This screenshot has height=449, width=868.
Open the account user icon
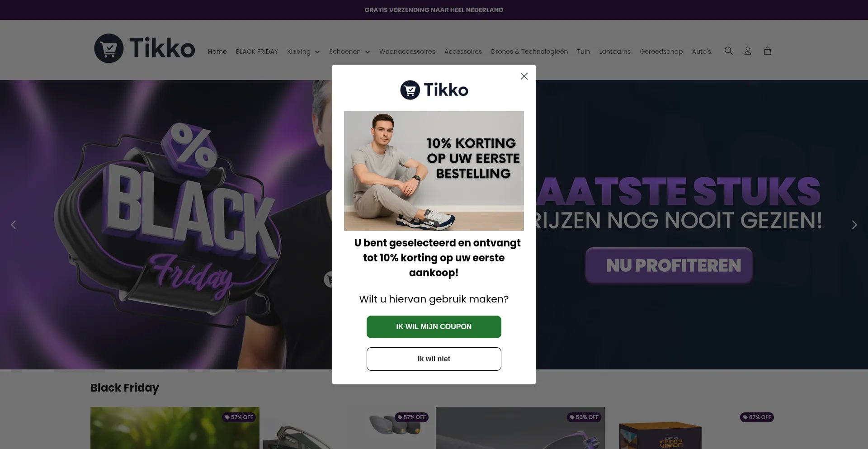coord(748,51)
